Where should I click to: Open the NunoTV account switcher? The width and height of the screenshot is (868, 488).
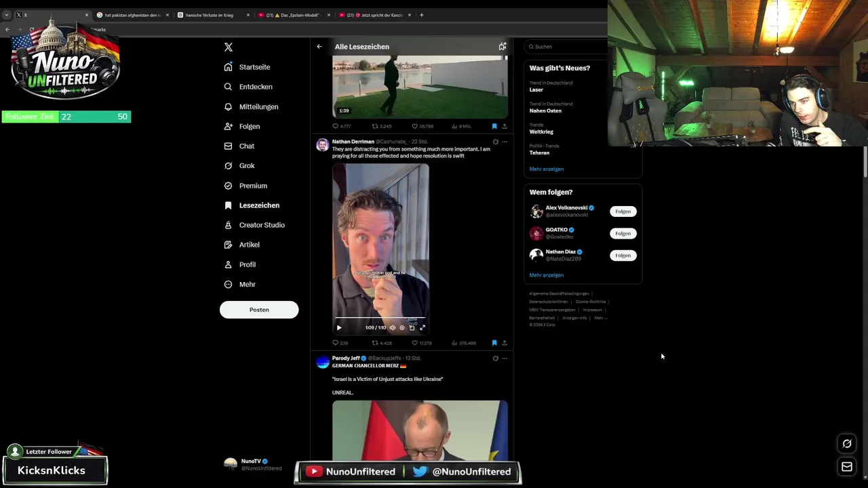(x=254, y=464)
